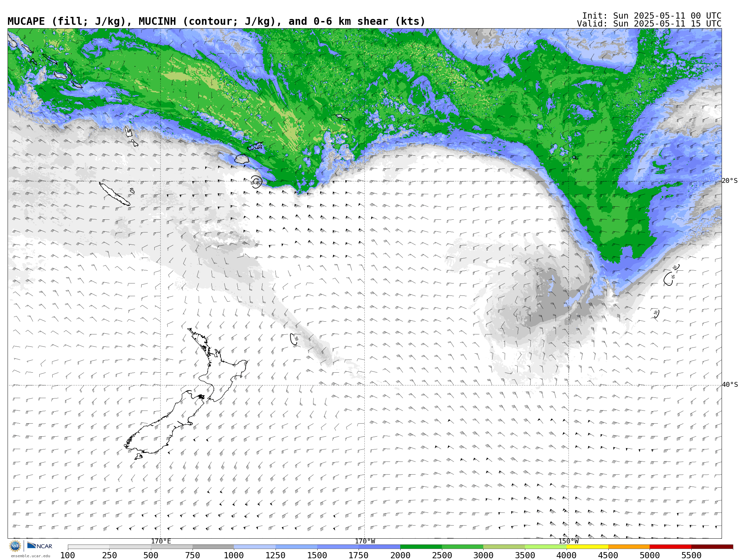Click the 150°W longitude label
This screenshot has height=560, width=744.
click(568, 541)
